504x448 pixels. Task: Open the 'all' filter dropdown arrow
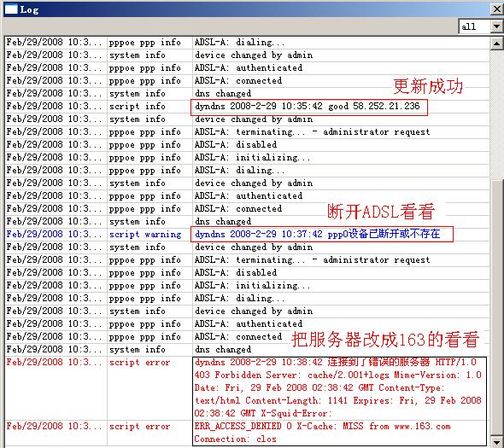(496, 26)
